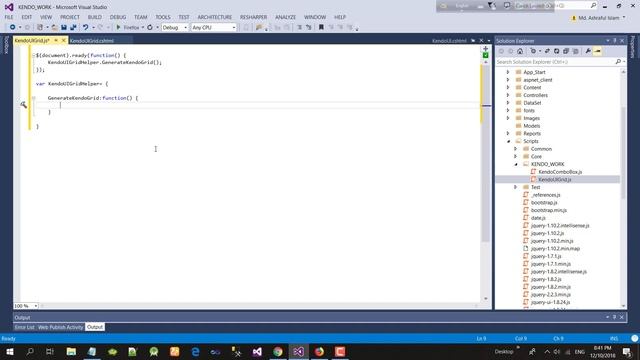The width and height of the screenshot is (640, 360).
Task: Open the FILE menu
Action: point(9,17)
